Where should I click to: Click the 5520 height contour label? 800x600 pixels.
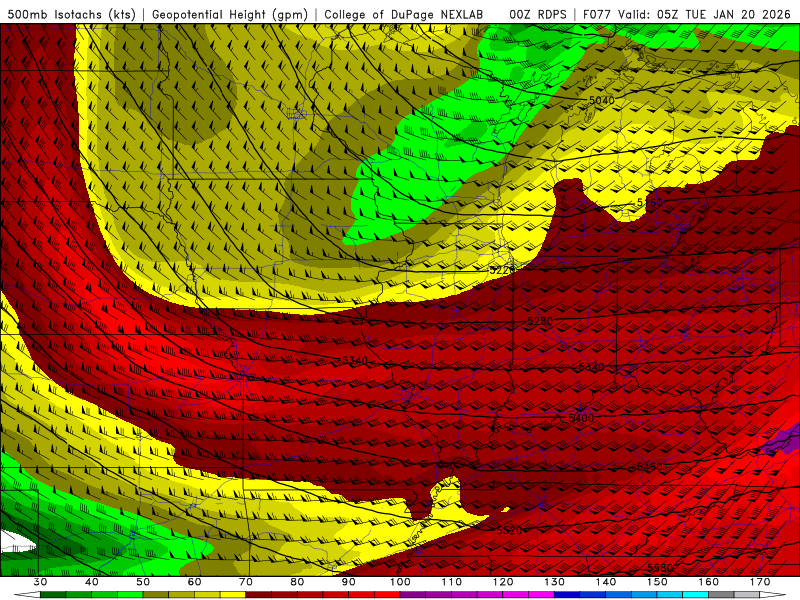pos(509,531)
